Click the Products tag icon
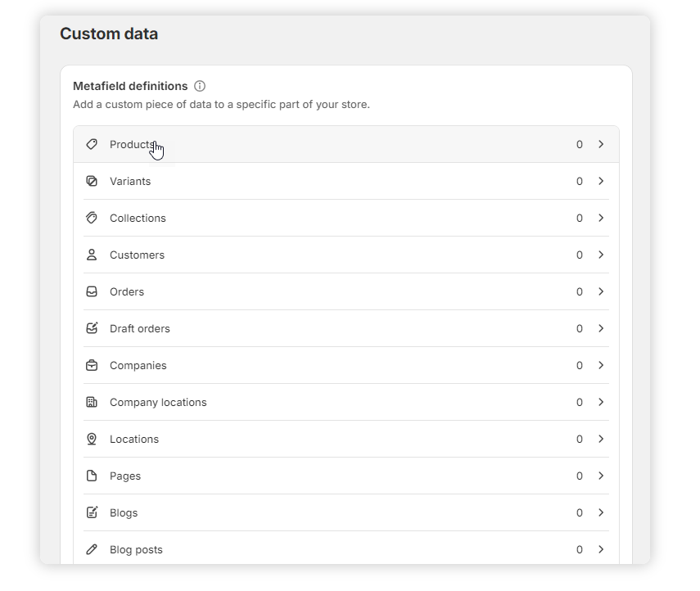The height and width of the screenshot is (591, 700). (92, 144)
